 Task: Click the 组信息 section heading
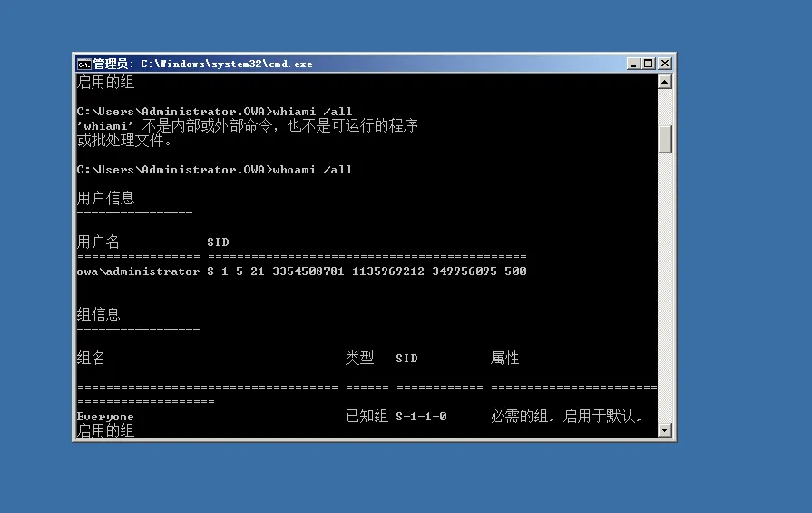tap(98, 314)
